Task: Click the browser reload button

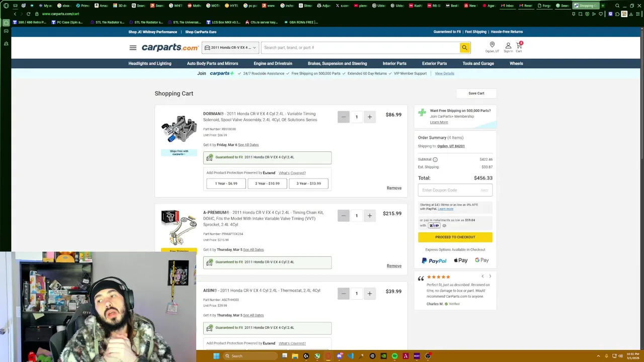Action: click(28, 14)
